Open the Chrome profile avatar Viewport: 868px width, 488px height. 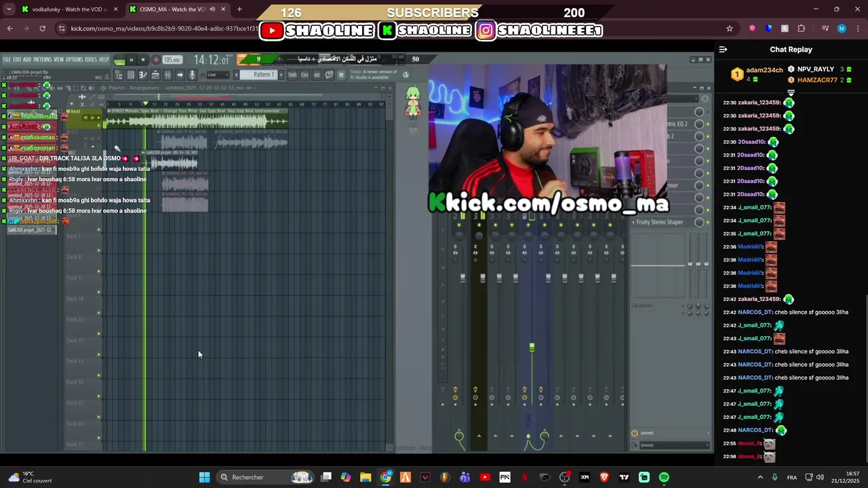click(x=842, y=28)
